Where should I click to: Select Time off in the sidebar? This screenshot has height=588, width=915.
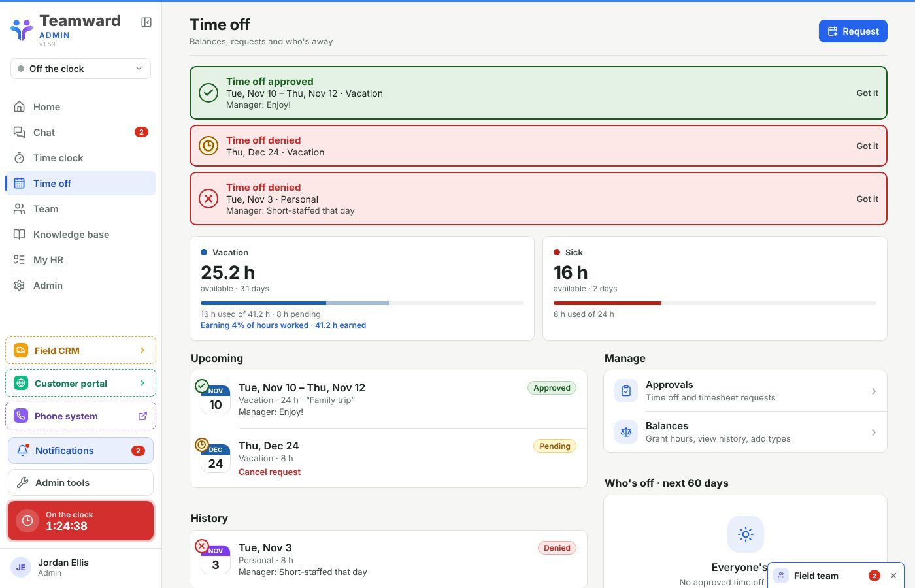[x=80, y=184]
